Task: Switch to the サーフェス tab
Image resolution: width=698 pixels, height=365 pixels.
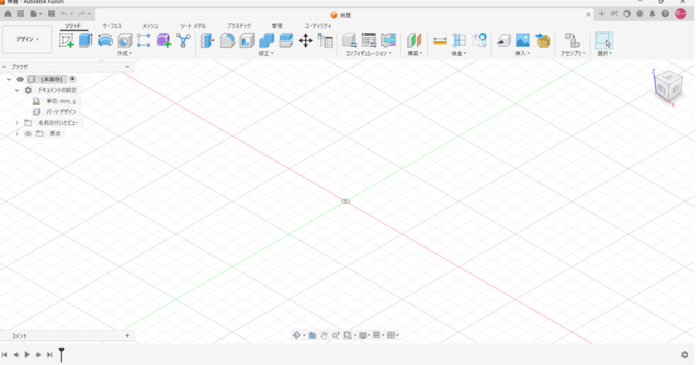Action: [112, 26]
